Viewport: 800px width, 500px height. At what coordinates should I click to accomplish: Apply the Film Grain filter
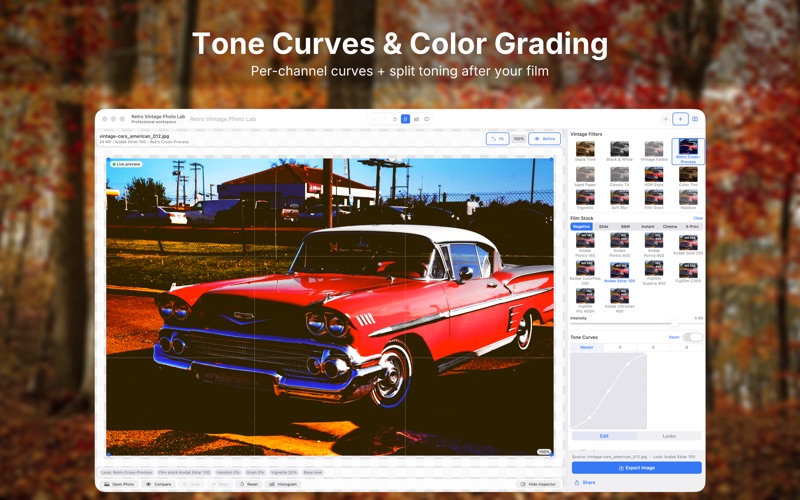(654, 199)
